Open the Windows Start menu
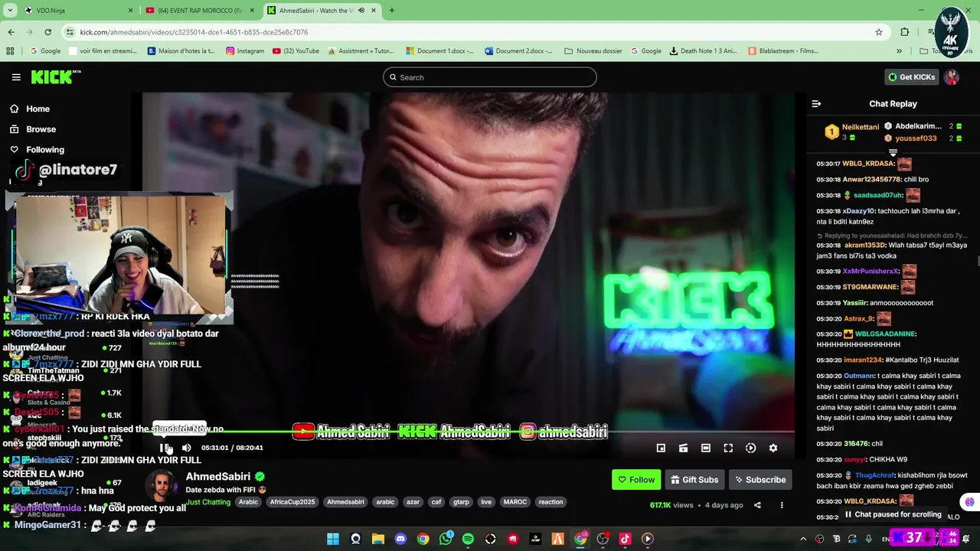The image size is (980, 551). pyautogui.click(x=333, y=539)
